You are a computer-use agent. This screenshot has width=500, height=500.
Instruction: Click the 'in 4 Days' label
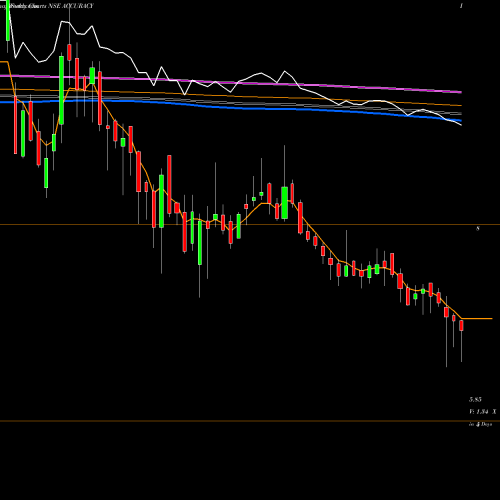tap(481, 425)
